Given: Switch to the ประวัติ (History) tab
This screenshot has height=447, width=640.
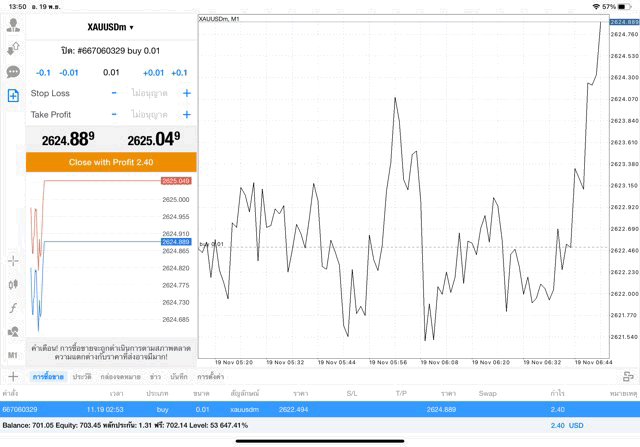Looking at the screenshot, I should [x=82, y=377].
